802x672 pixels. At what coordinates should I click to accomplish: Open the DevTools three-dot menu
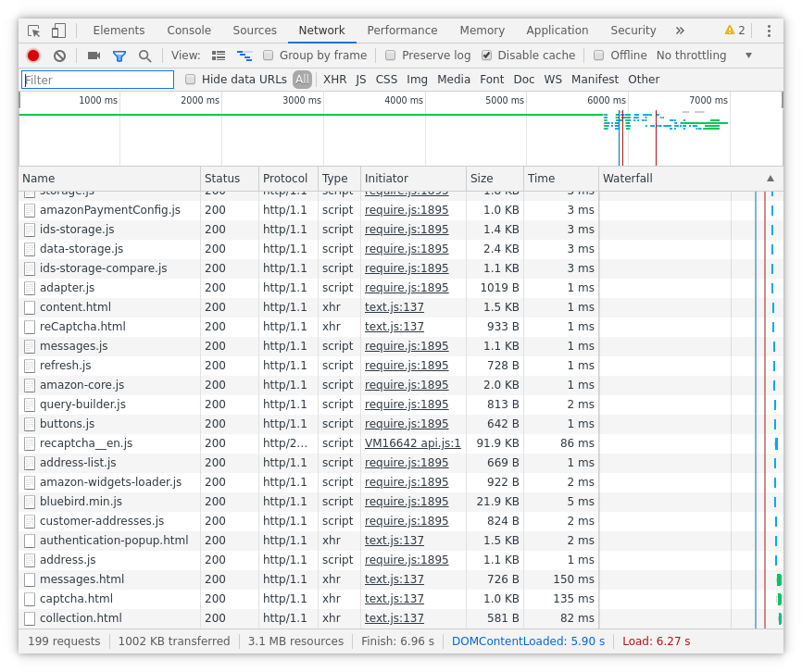(x=769, y=31)
